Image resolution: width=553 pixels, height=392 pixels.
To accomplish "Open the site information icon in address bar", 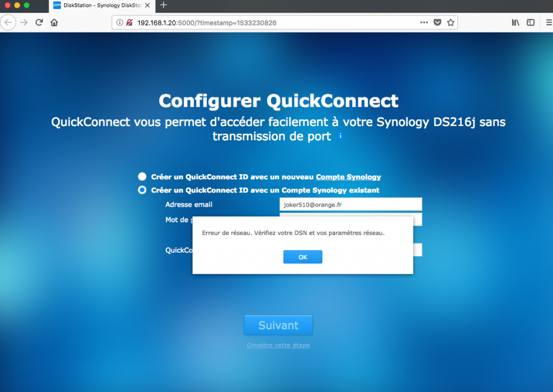I will coord(120,23).
